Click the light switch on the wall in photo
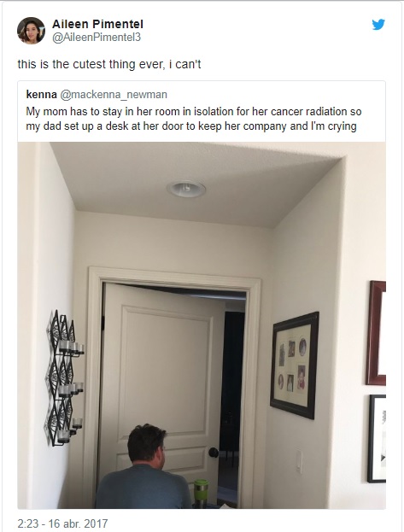 [x=298, y=462]
